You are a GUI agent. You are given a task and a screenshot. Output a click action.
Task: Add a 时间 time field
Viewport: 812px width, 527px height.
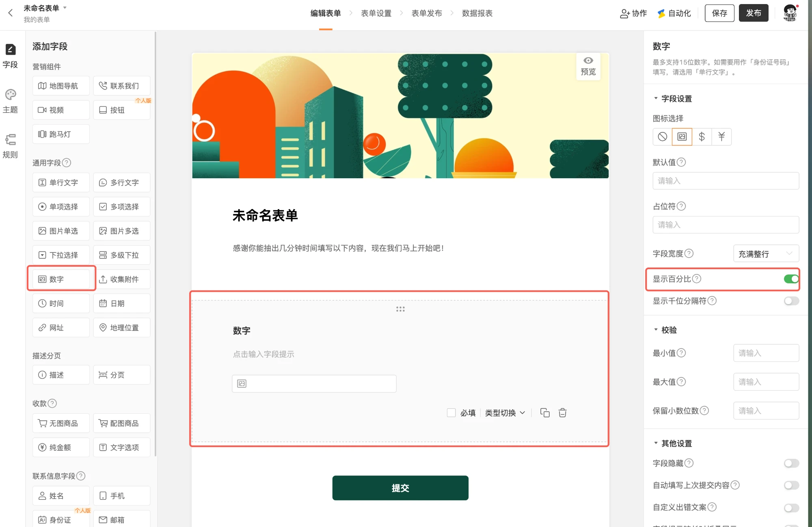[x=61, y=303]
